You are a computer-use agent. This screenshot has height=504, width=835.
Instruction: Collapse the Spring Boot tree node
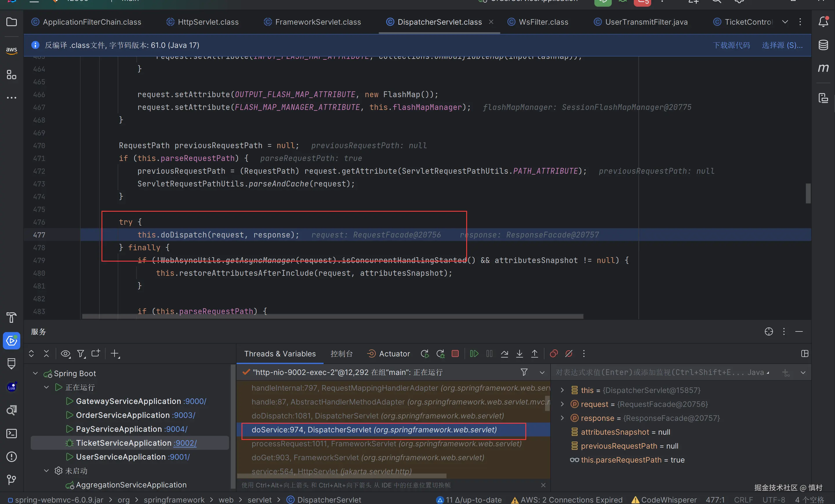click(x=35, y=373)
